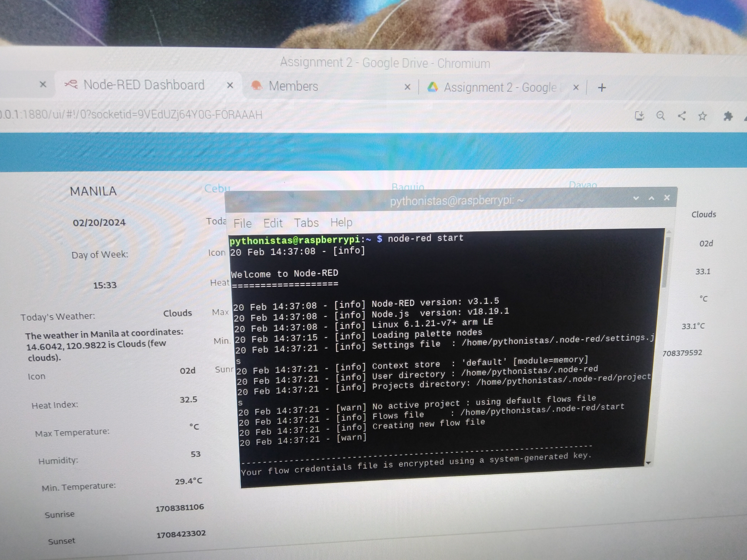Click the Creating new flow file line
The image size is (747, 560).
(362, 427)
